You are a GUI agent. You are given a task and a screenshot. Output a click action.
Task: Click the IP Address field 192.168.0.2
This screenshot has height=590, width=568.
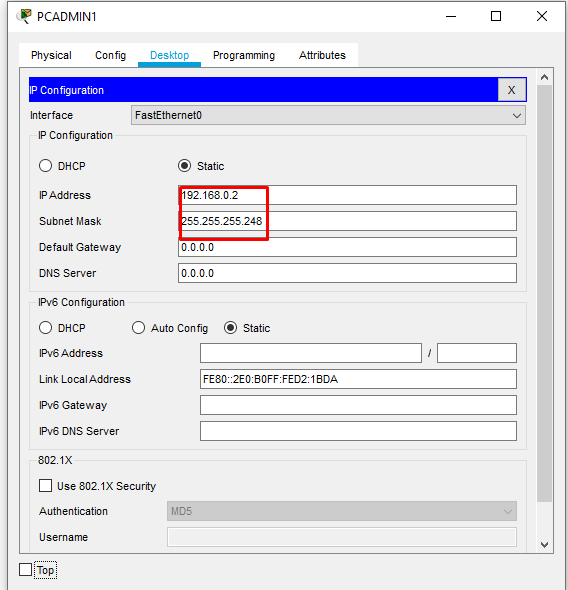tap(347, 195)
